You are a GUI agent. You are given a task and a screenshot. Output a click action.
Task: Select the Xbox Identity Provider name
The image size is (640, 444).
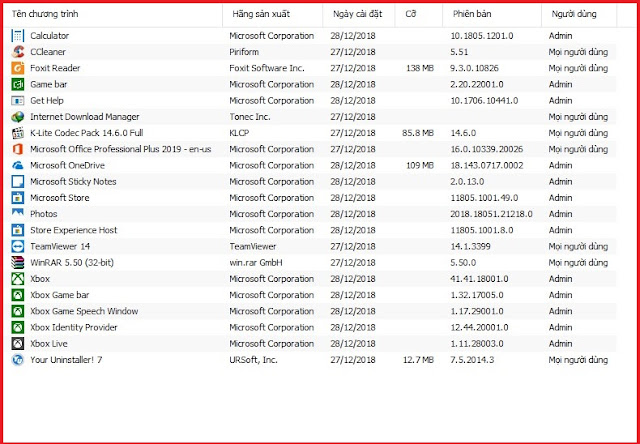pos(74,327)
